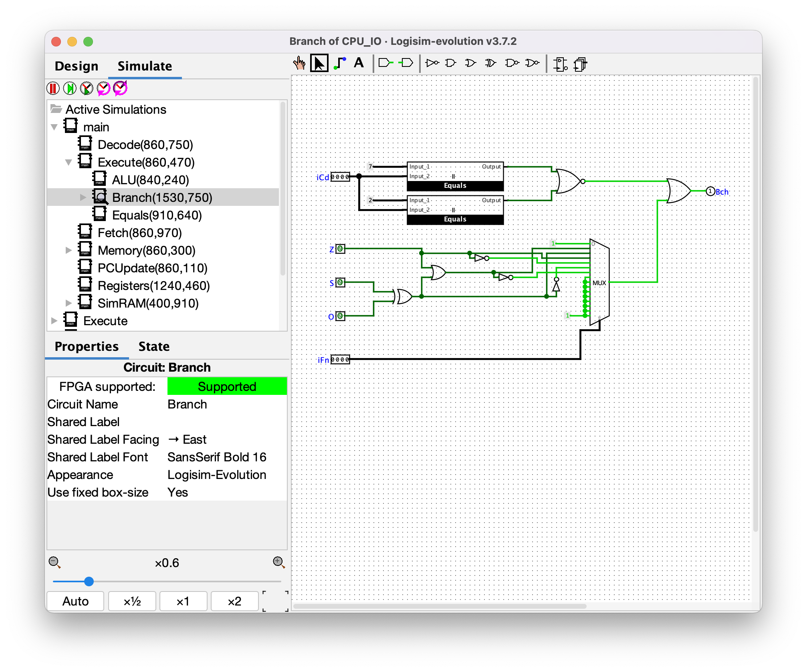Select the text label tool
This screenshot has width=807, height=672.
(359, 63)
